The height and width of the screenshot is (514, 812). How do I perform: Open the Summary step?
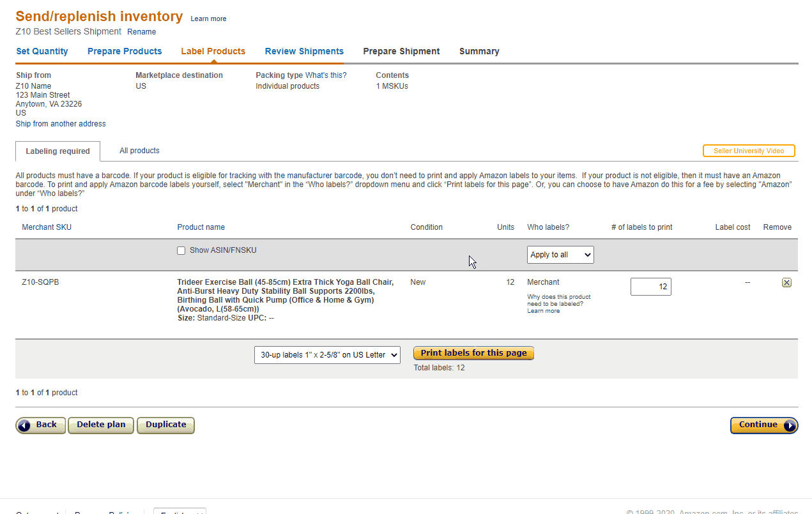click(479, 51)
